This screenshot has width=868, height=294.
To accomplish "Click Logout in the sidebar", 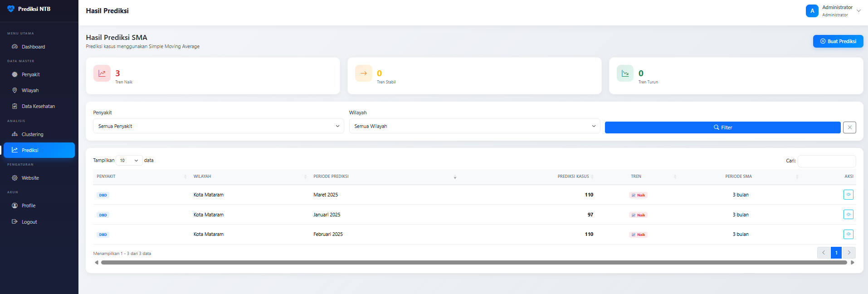I will 39,222.
